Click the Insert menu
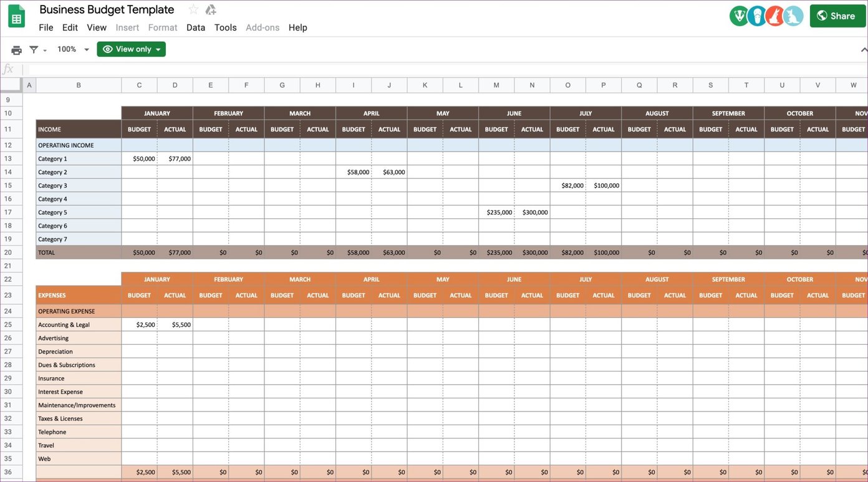The height and width of the screenshot is (482, 868). [128, 27]
